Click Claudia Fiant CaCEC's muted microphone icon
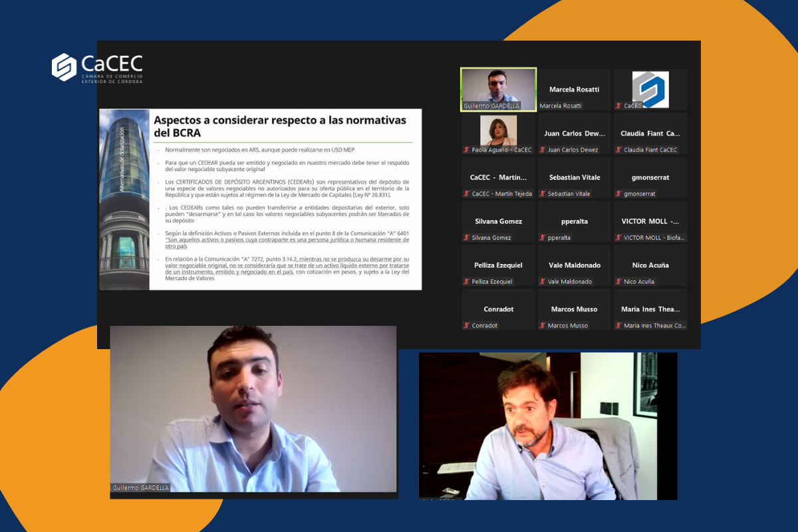Image resolution: width=798 pixels, height=532 pixels. [x=618, y=150]
